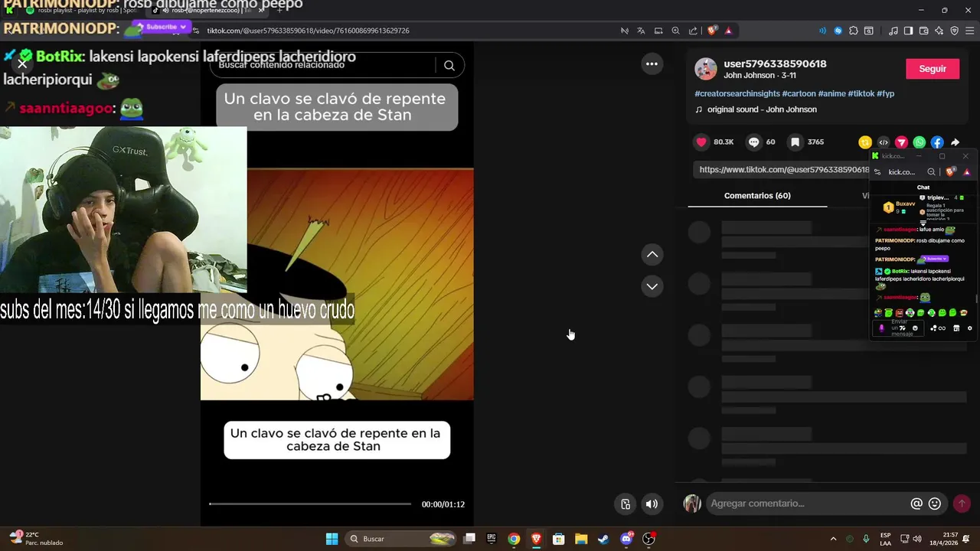Image resolution: width=980 pixels, height=551 pixels.
Task: Toggle the browser sidebar panel icon
Action: pyautogui.click(x=908, y=31)
